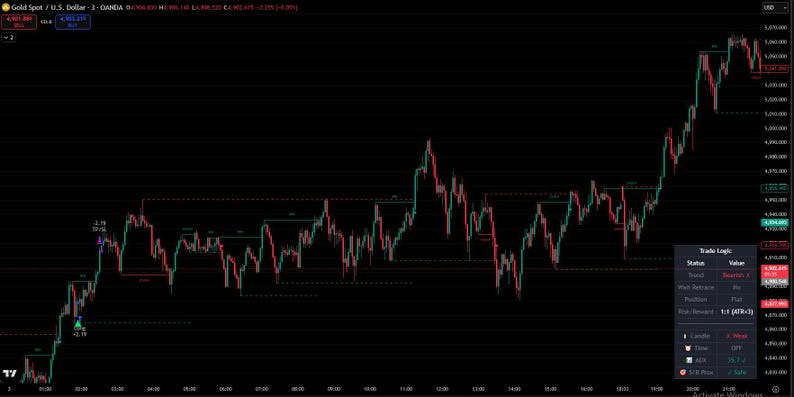Click the outlined green 4,955.463 price label
Screen dimensions: 794x397
(x=774, y=188)
